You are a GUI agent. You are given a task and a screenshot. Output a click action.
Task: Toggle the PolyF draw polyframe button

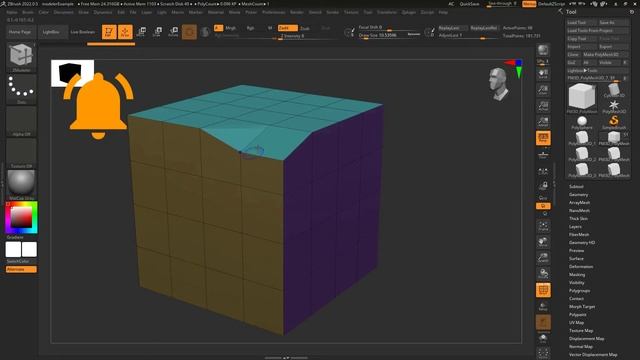click(543, 290)
